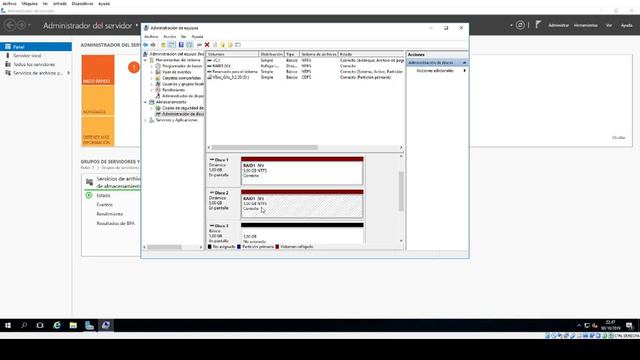Toggle the Show/Hide console tree toolbar icon
The image size is (640, 360).
coord(172,45)
